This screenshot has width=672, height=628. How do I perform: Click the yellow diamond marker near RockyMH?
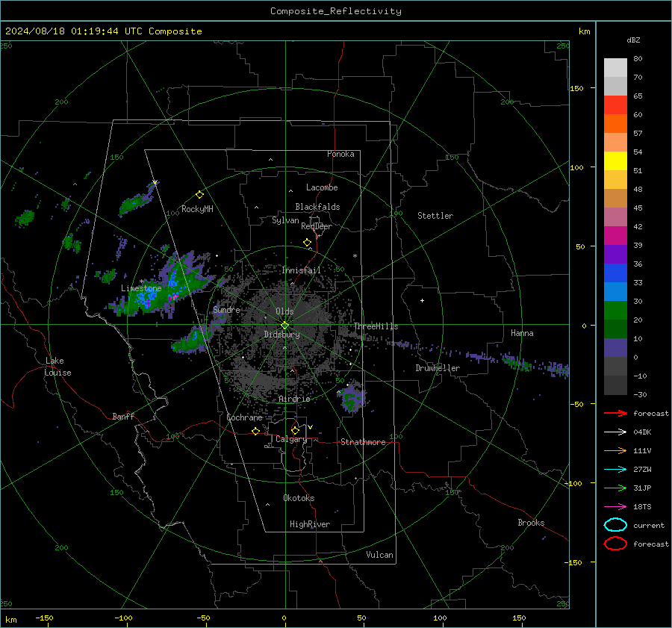[x=199, y=195]
